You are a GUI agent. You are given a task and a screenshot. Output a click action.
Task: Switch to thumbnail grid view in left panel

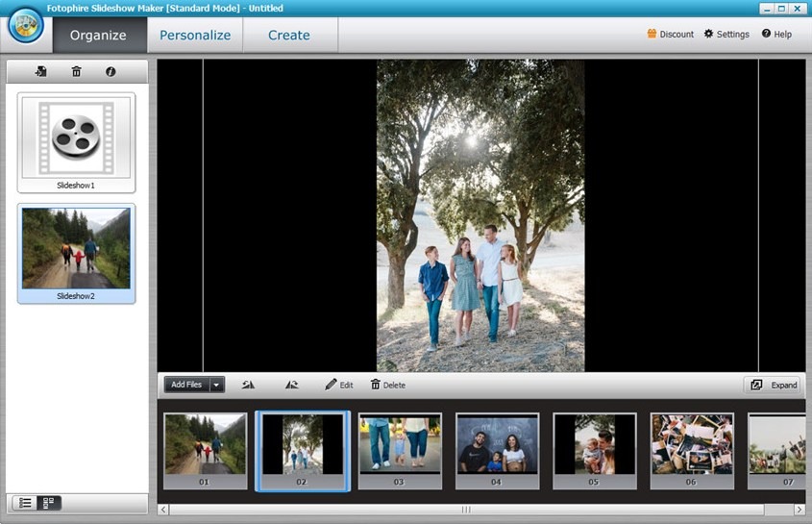(x=49, y=502)
